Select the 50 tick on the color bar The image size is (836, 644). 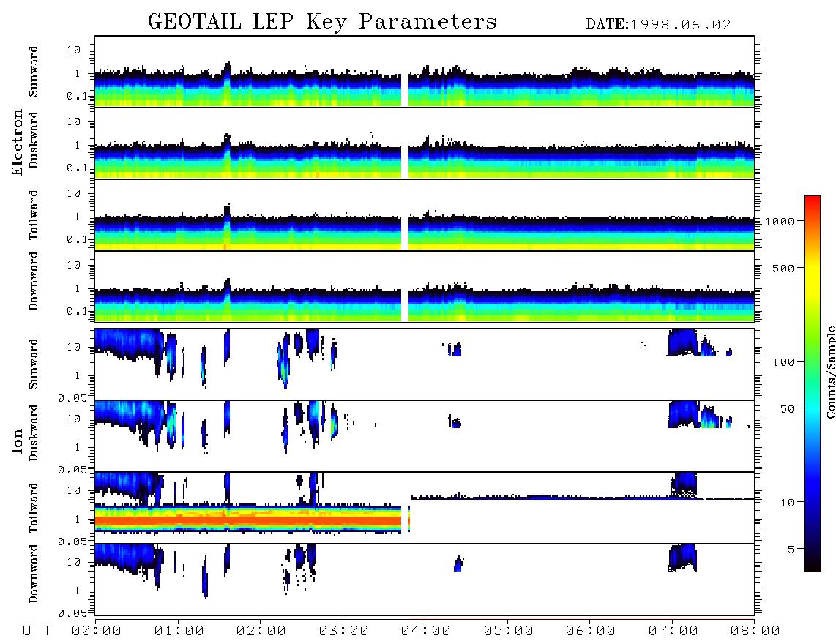coord(787,409)
